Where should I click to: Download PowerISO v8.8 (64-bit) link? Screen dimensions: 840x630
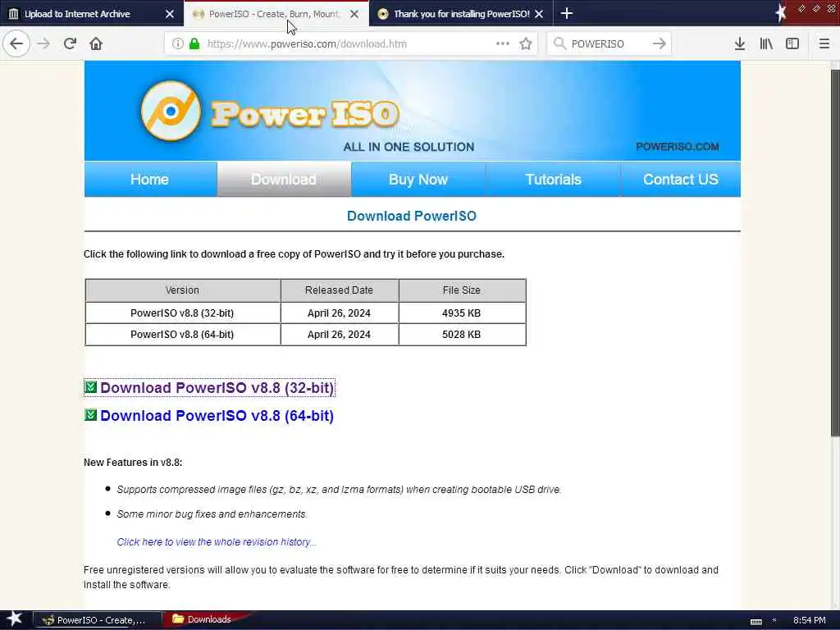217,416
